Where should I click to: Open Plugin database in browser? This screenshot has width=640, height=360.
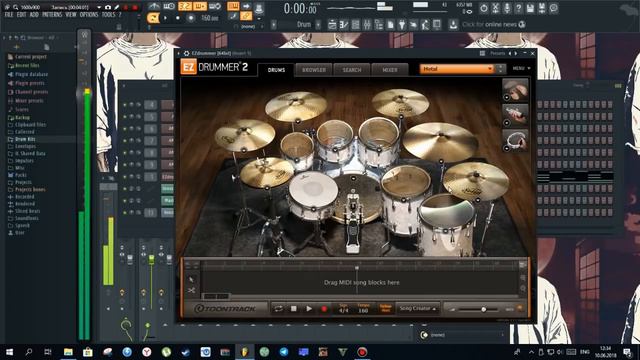tap(31, 74)
